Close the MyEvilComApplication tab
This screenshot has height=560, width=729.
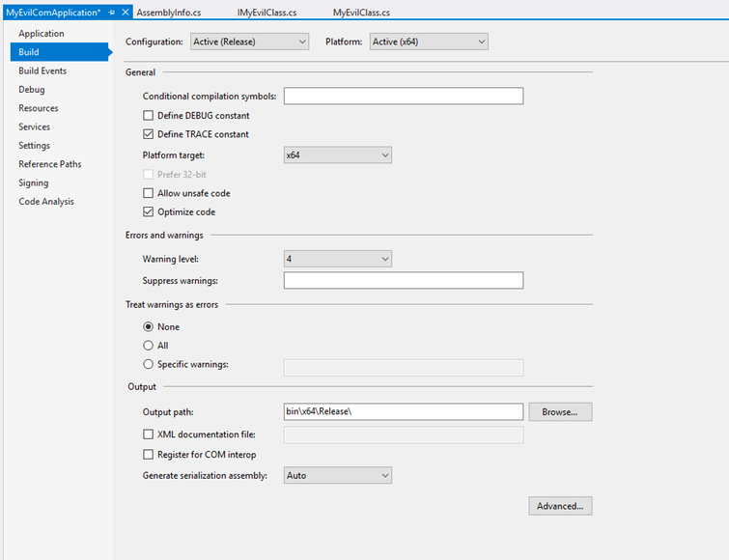click(126, 13)
